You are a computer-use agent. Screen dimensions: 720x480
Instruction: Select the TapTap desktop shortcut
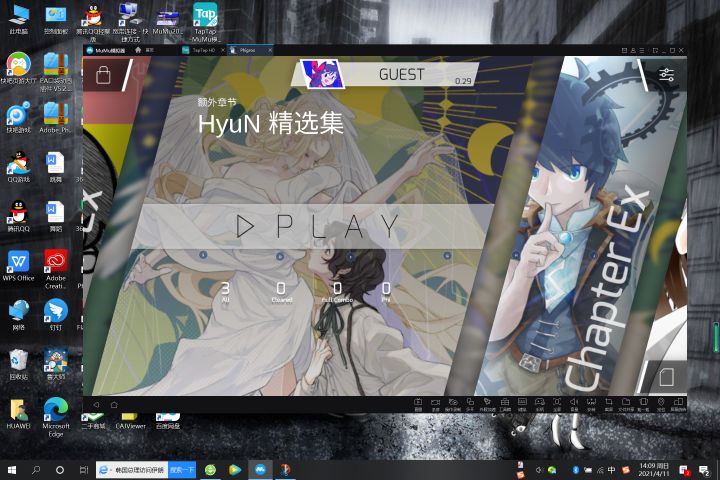(205, 22)
